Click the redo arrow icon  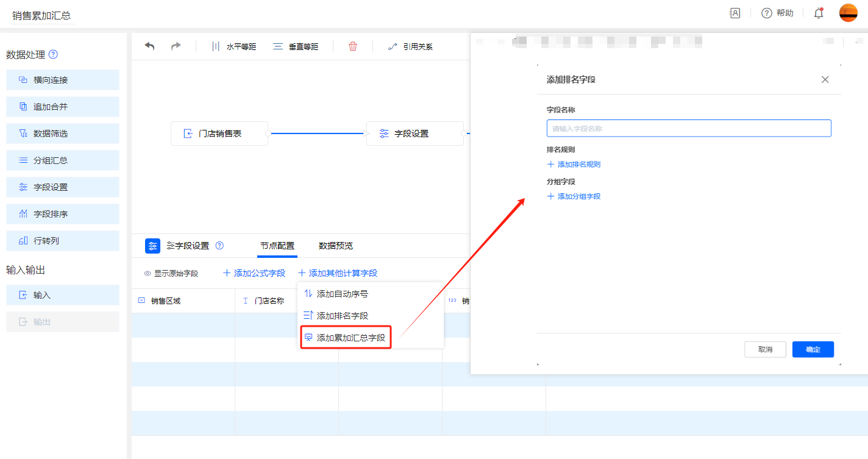click(176, 46)
